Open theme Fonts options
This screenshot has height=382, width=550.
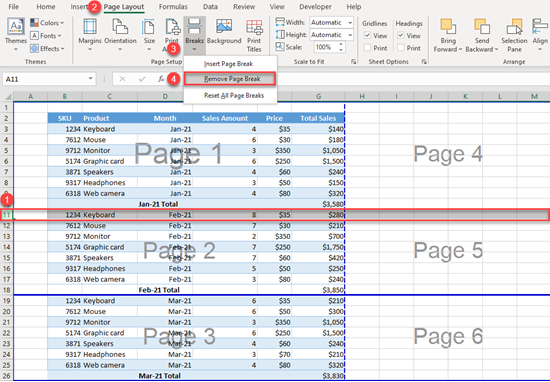(46, 35)
